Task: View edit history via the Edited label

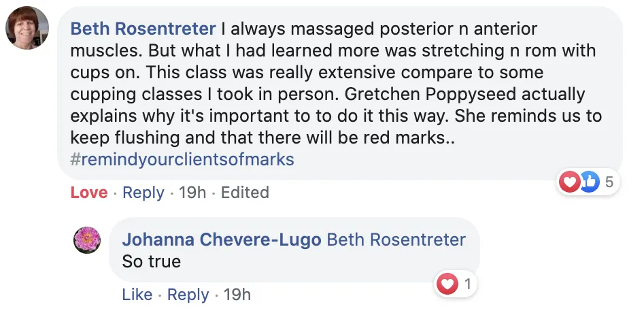Action: click(245, 193)
